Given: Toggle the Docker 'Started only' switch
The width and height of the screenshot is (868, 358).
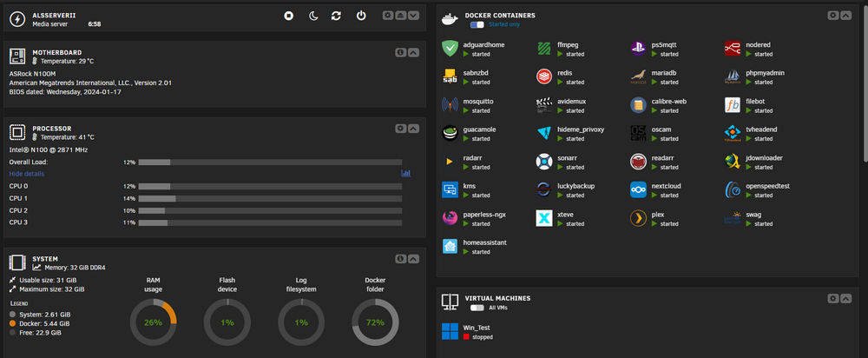Looking at the screenshot, I should click(477, 25).
